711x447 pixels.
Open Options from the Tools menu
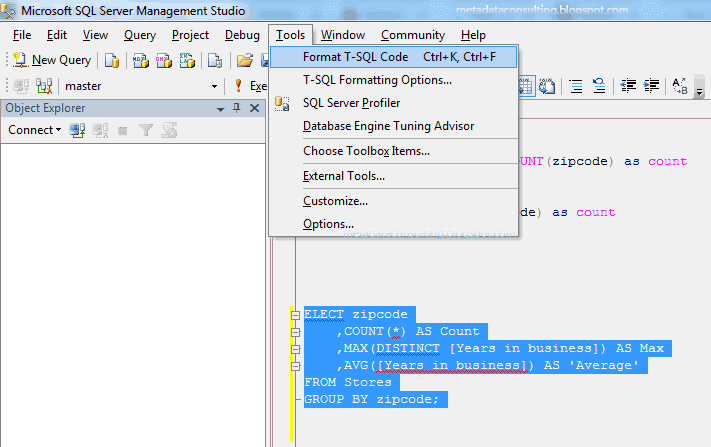click(x=394, y=224)
